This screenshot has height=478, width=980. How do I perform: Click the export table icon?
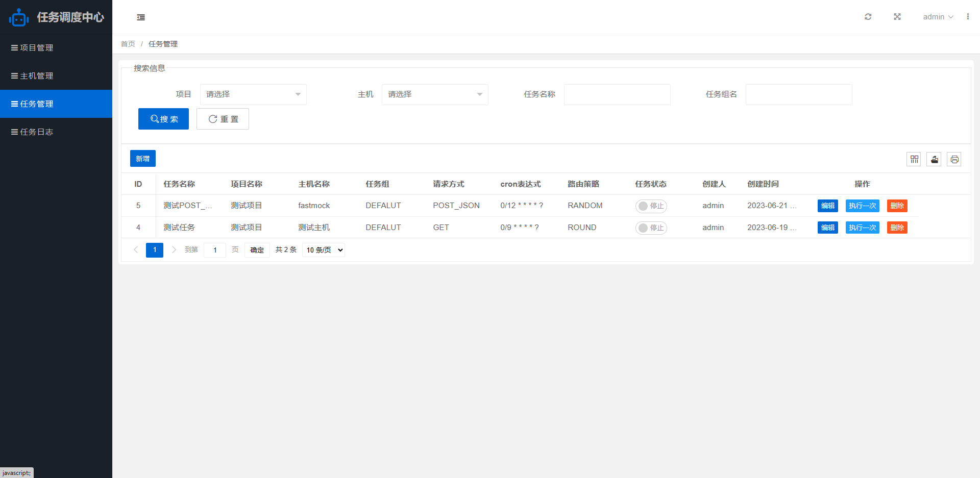[934, 159]
